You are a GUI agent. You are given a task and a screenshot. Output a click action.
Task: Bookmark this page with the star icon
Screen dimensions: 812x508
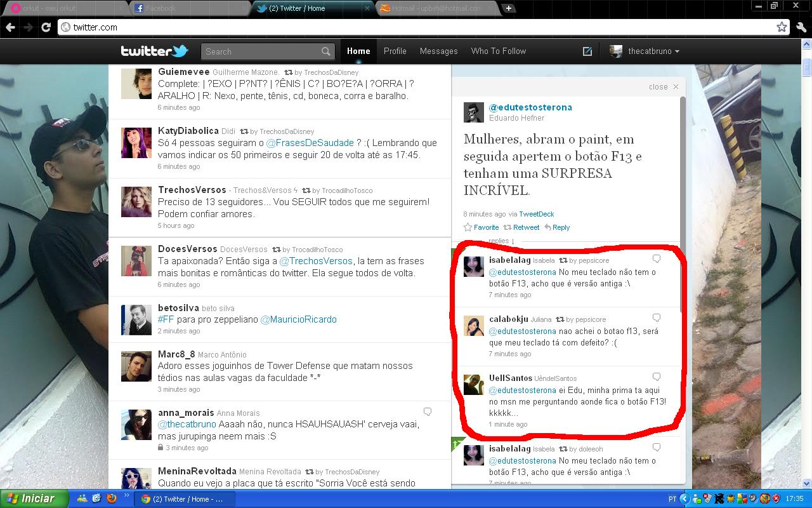click(782, 27)
